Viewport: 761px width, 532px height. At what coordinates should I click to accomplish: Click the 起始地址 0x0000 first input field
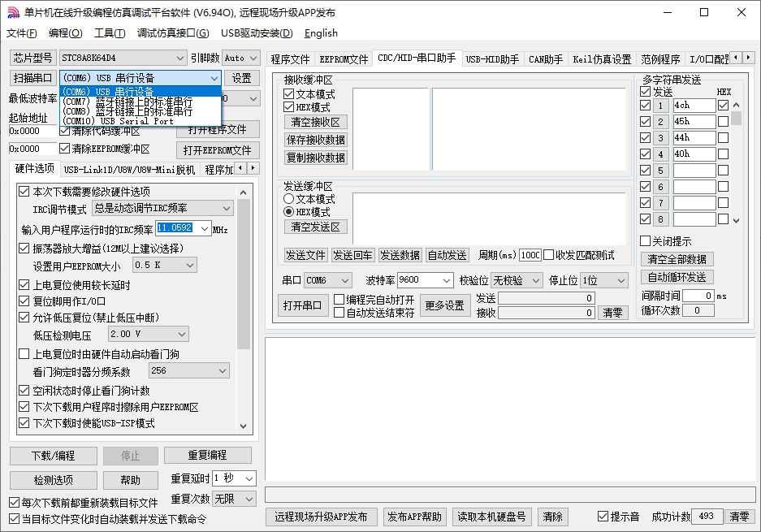pyautogui.click(x=32, y=131)
